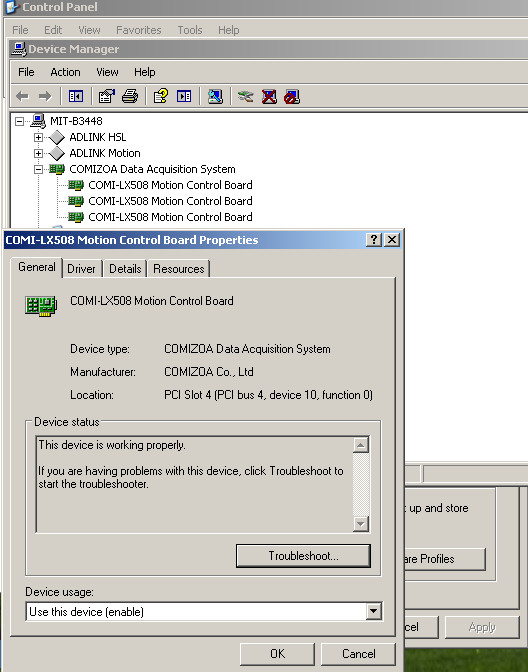Click Device status scrollbar down arrow
Screen dimensions: 528x672
pos(361,524)
